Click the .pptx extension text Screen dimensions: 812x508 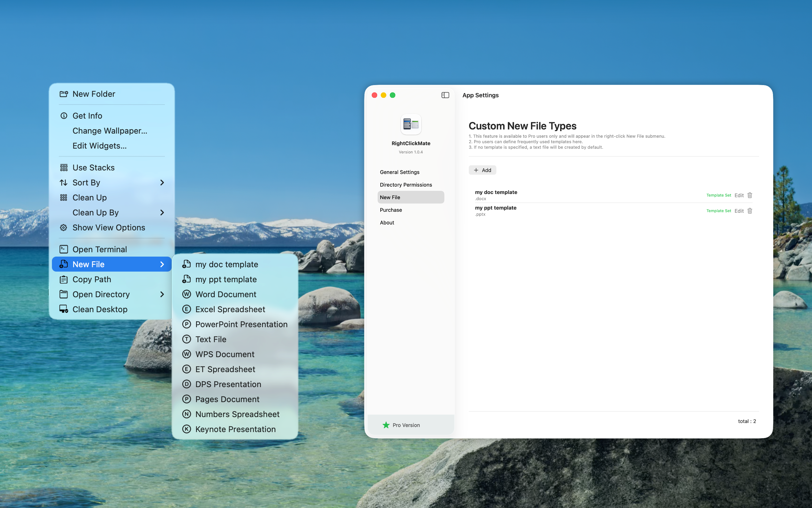[x=480, y=214]
